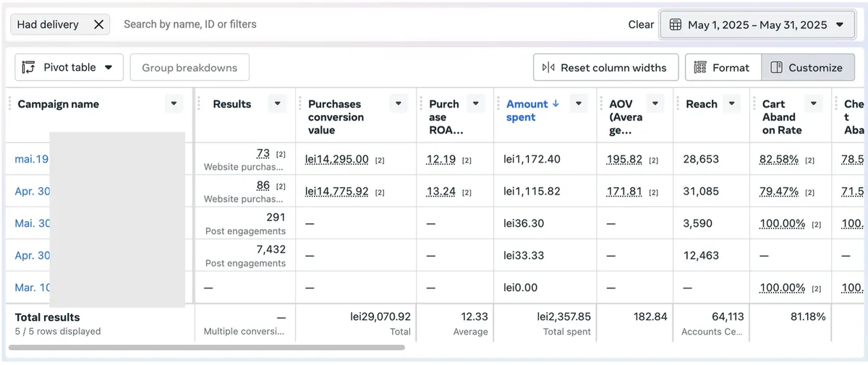Open Cart Abandon Rate column menu arrow
This screenshot has width=868, height=365.
click(x=814, y=104)
